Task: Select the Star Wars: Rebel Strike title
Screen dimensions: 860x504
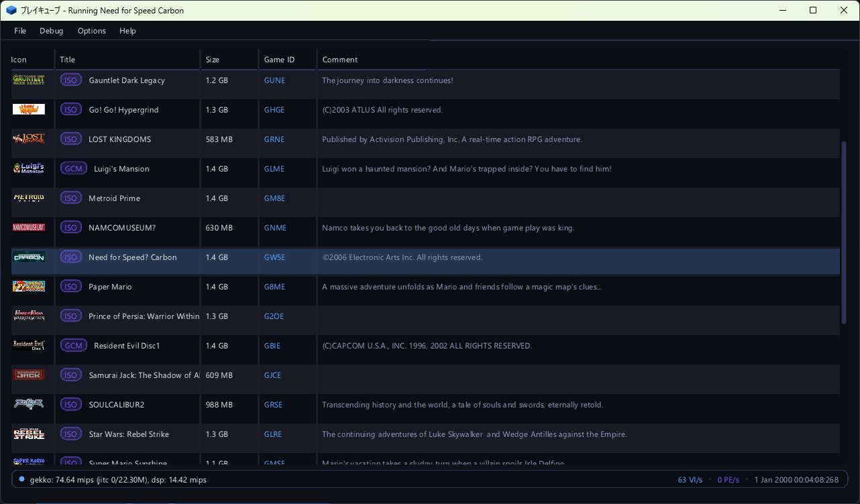Action: click(x=129, y=434)
